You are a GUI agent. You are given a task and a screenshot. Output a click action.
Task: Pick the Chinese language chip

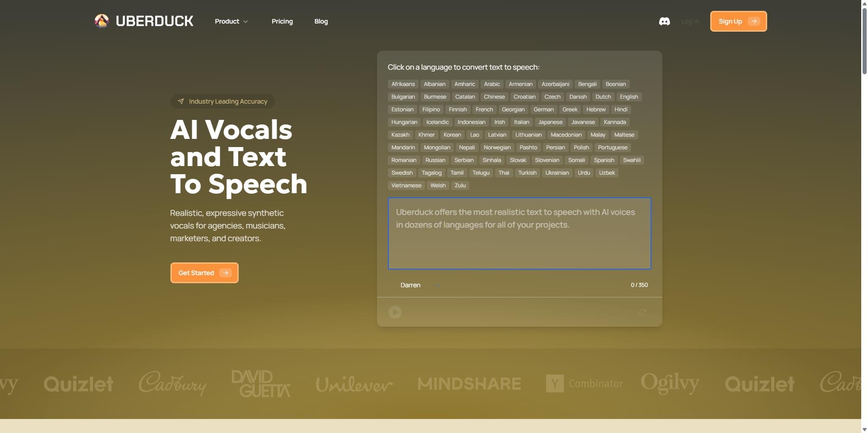click(494, 97)
